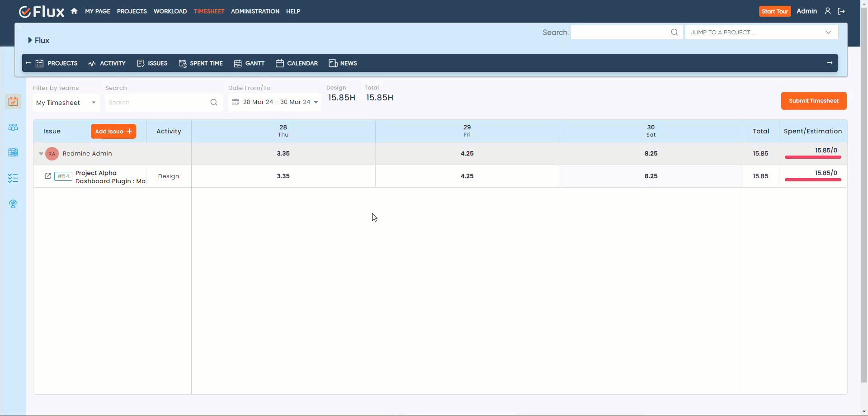Click the search magnifier in top search box
Image resolution: width=868 pixels, height=416 pixels.
click(674, 32)
